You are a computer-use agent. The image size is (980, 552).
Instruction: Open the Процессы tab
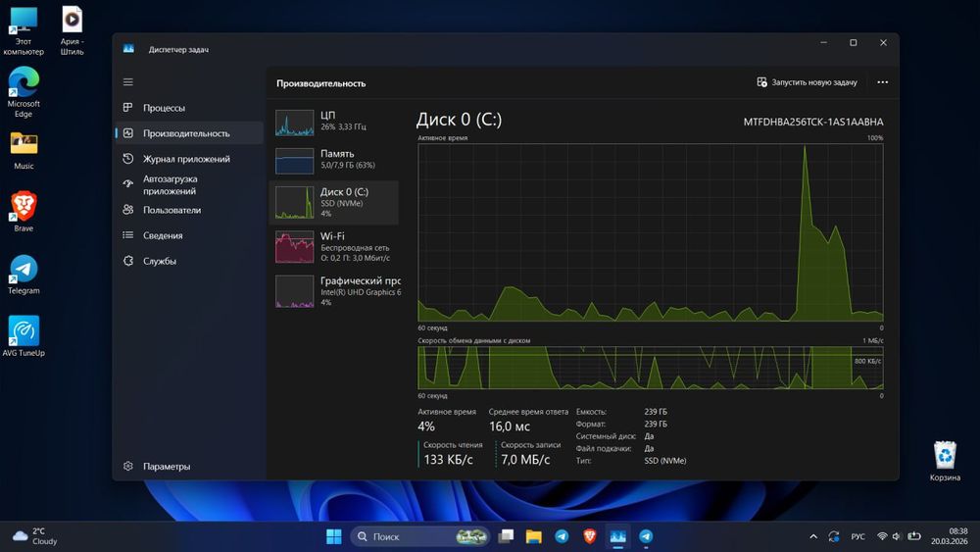coord(189,108)
